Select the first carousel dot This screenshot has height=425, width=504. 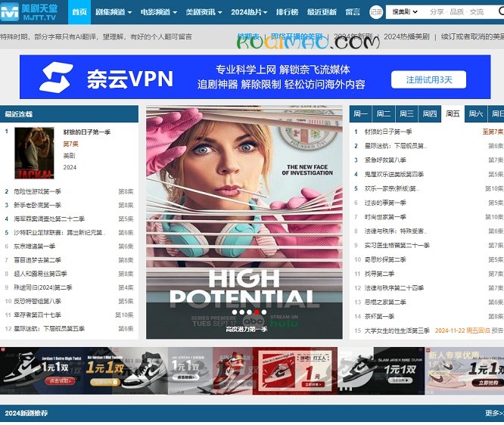(235, 312)
